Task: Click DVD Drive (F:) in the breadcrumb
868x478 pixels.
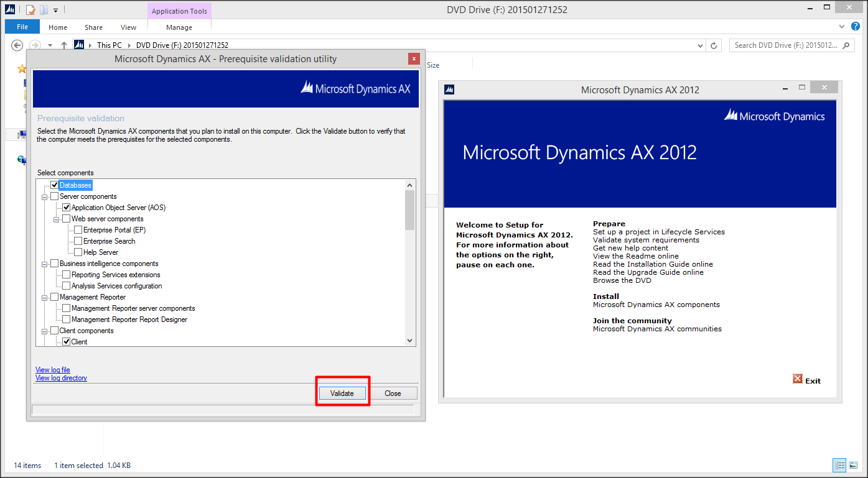Action: point(182,45)
